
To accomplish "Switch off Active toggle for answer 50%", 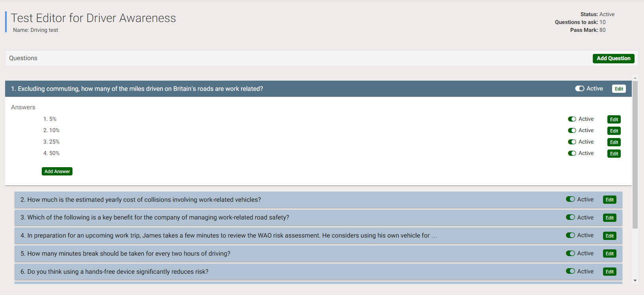I will [572, 153].
